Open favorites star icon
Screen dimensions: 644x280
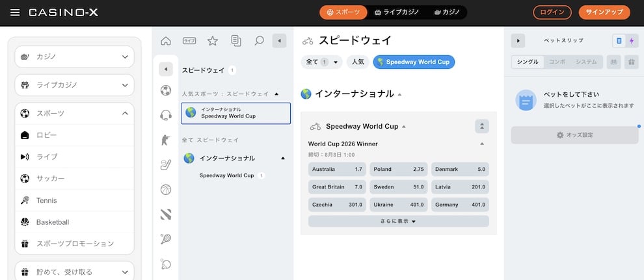(x=212, y=40)
